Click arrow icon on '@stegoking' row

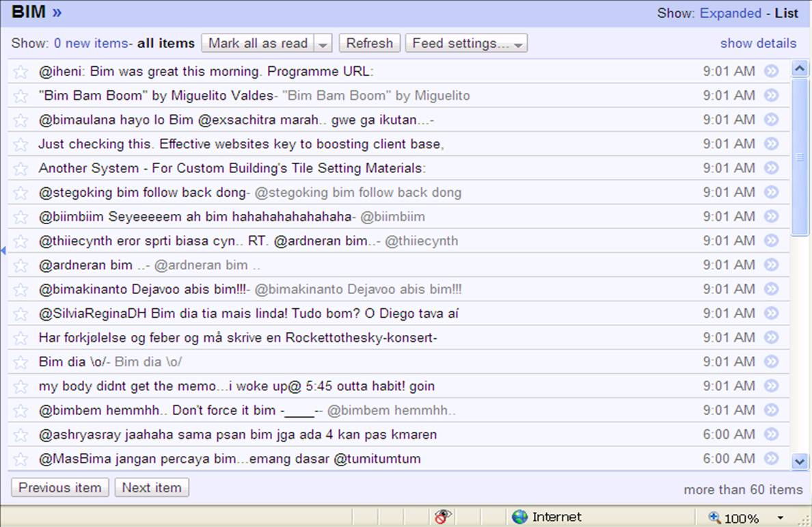click(772, 192)
